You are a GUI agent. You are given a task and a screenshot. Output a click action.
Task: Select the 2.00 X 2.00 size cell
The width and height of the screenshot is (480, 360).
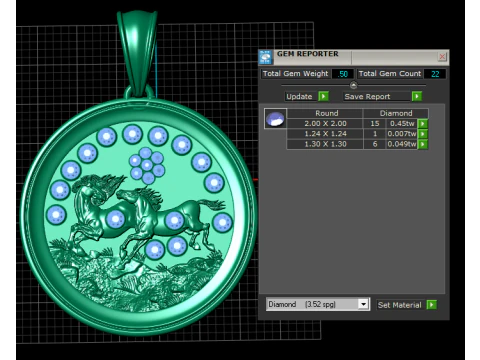coord(325,124)
